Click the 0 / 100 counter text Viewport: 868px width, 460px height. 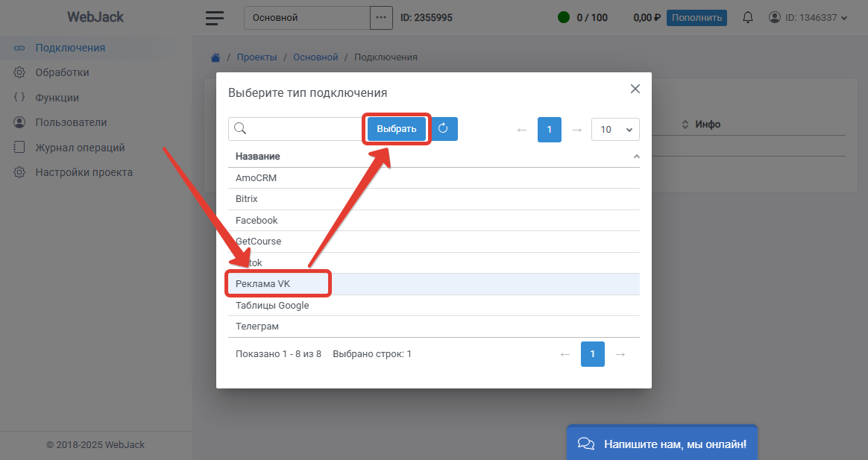592,18
